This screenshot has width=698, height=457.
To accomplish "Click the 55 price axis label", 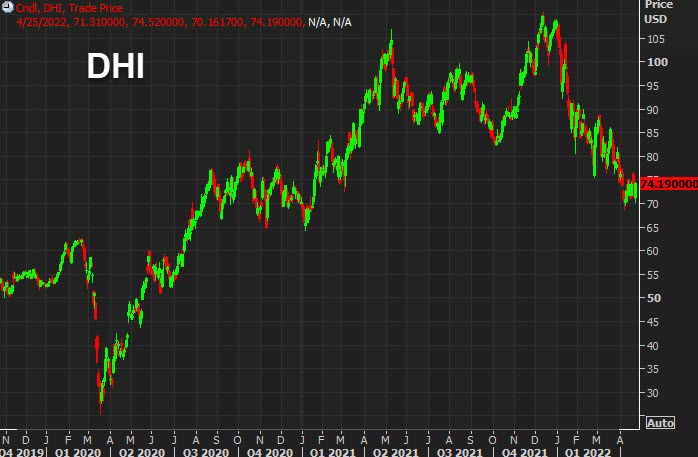I will coord(653,275).
